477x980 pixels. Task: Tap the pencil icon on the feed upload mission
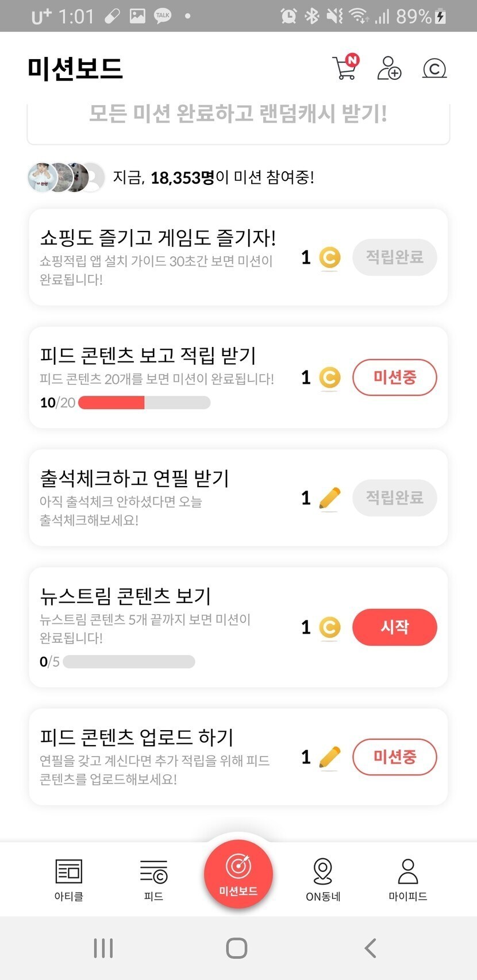click(329, 757)
